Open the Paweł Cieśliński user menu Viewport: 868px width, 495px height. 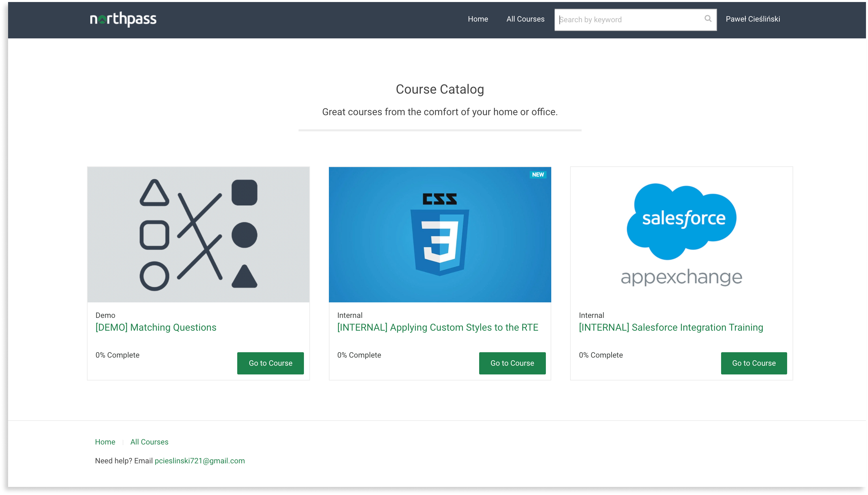[x=753, y=19]
